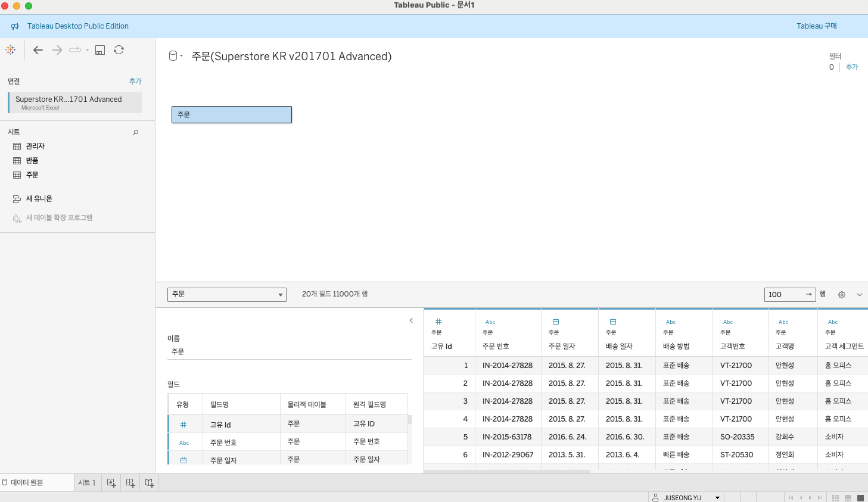Add a new connection via 추가
The height and width of the screenshot is (502, 868).
tap(135, 81)
